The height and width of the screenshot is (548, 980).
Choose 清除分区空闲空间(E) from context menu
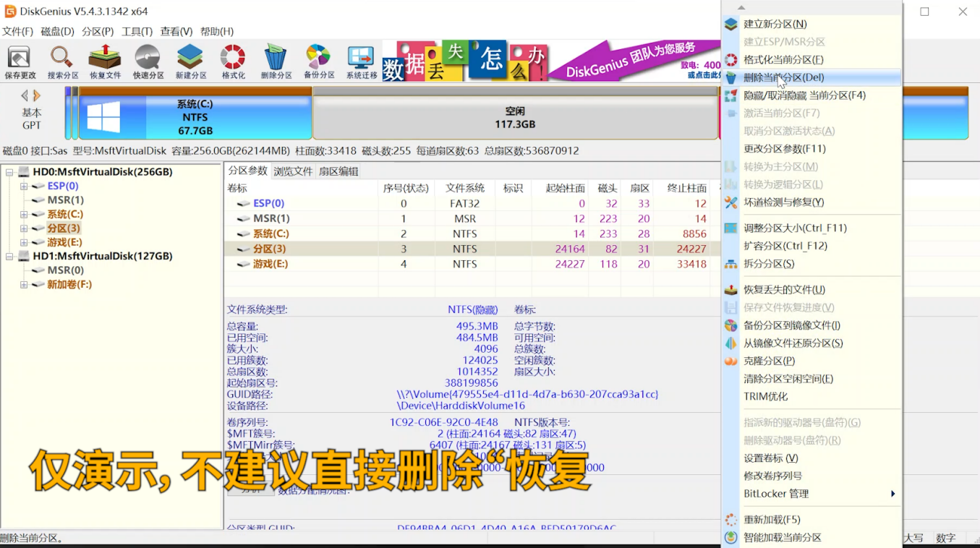point(811,379)
